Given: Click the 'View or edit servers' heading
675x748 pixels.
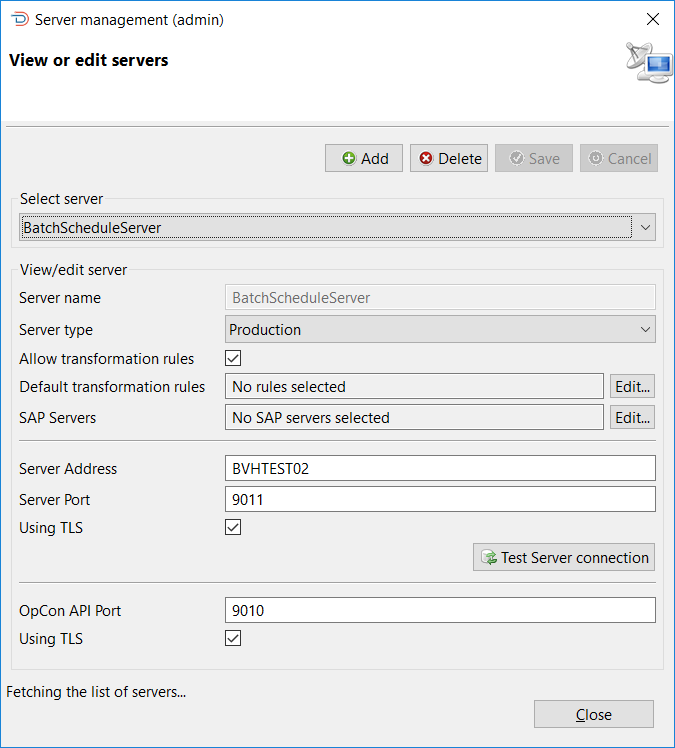Looking at the screenshot, I should (x=89, y=60).
